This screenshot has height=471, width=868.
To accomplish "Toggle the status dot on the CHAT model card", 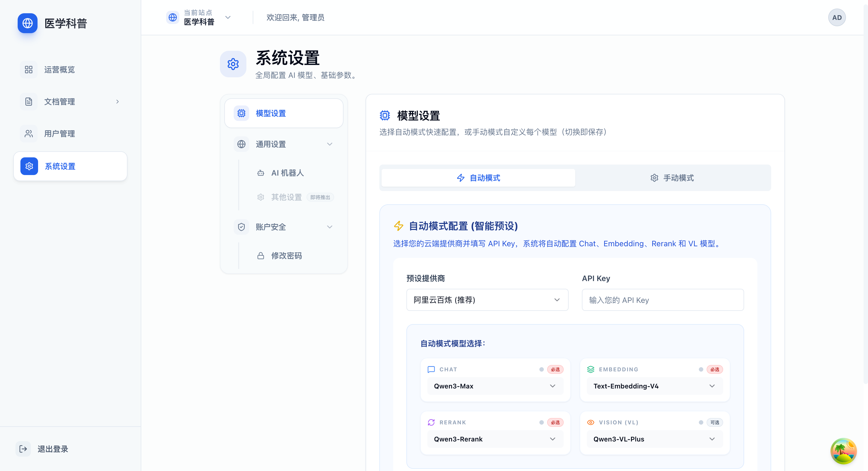I will [541, 369].
